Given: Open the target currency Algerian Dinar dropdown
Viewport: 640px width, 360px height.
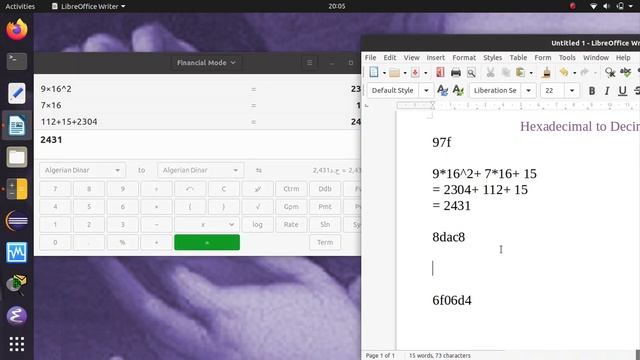Looking at the screenshot, I should [x=200, y=170].
